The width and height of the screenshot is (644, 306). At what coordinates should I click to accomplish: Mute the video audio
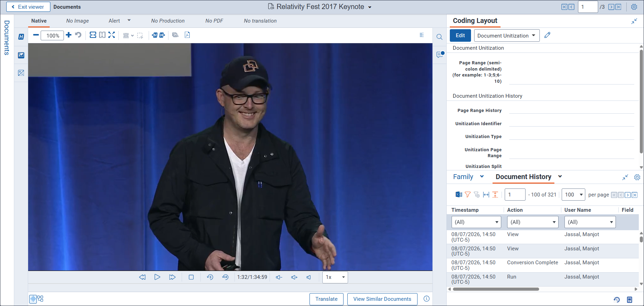(x=308, y=277)
